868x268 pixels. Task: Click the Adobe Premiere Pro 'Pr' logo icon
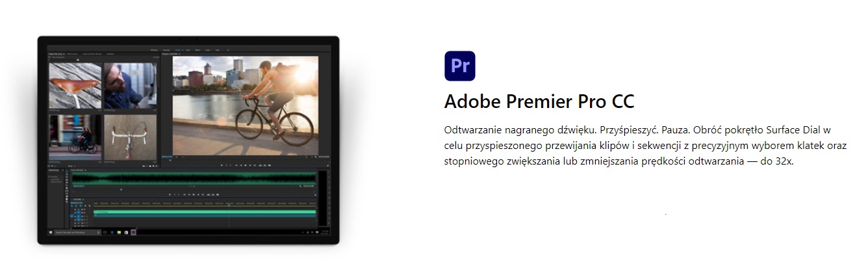point(459,66)
